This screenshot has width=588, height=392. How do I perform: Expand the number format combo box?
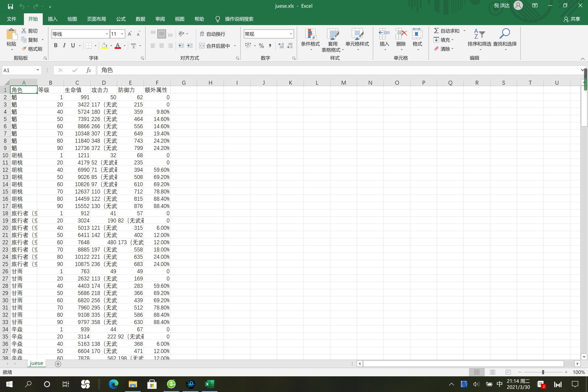(291, 34)
